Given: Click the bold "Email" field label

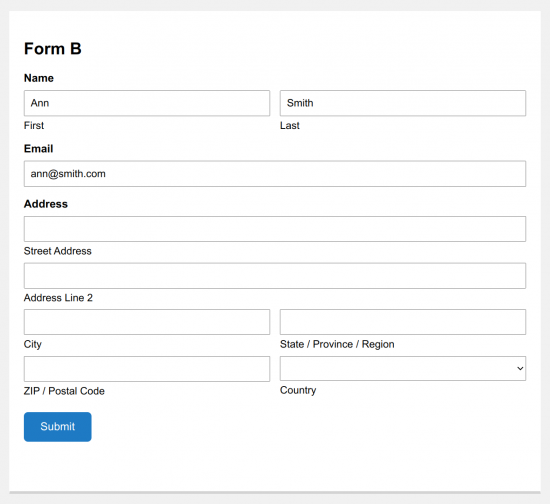Looking at the screenshot, I should [x=39, y=149].
